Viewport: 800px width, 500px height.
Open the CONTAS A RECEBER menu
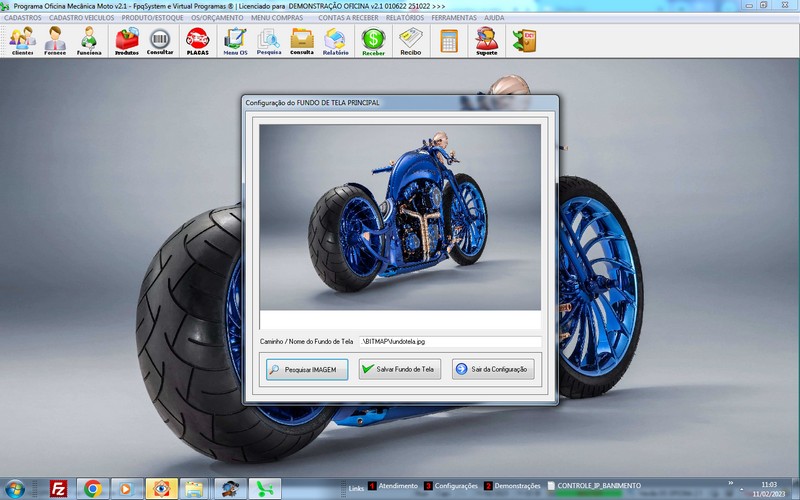348,17
